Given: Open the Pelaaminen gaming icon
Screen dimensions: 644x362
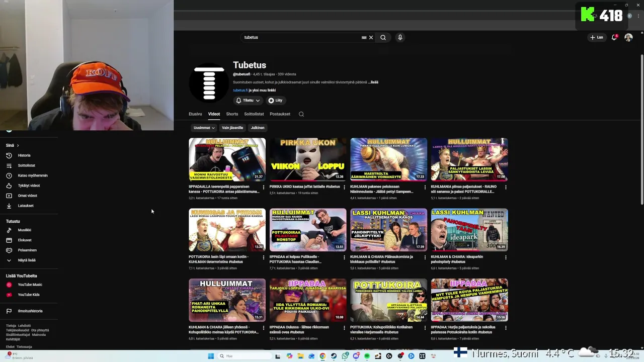Looking at the screenshot, I should 9,250.
